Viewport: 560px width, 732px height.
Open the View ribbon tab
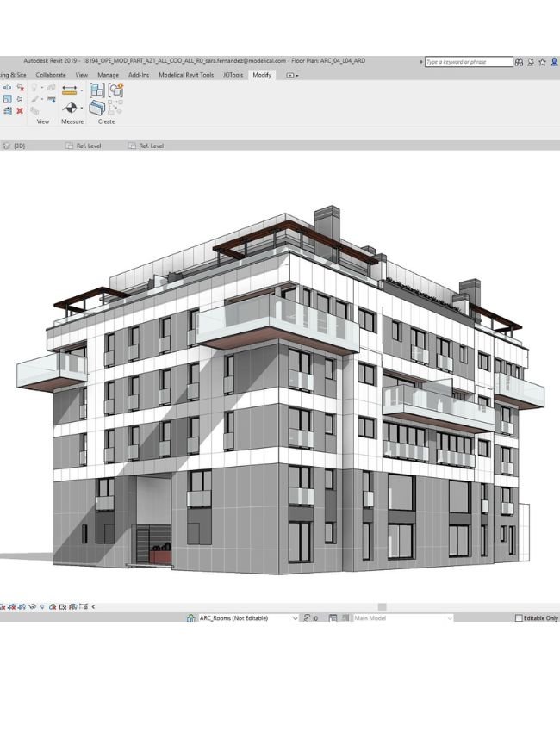point(82,75)
